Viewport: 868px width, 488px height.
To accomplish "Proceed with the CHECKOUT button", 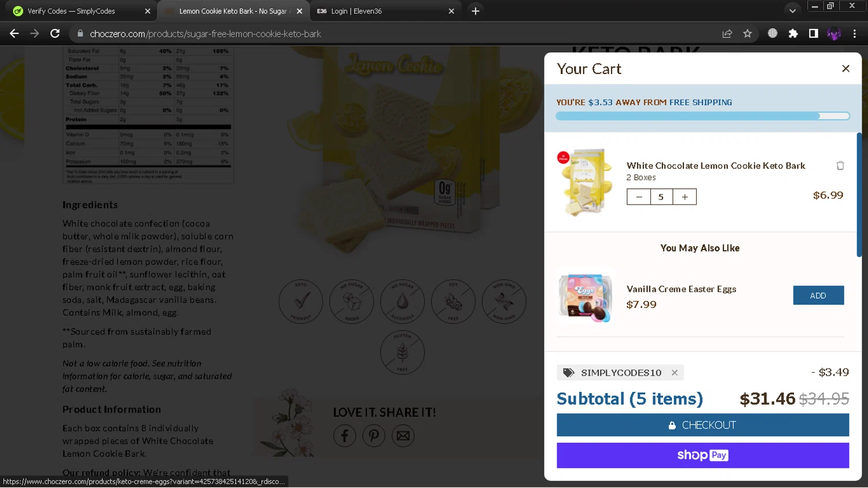I will 703,425.
